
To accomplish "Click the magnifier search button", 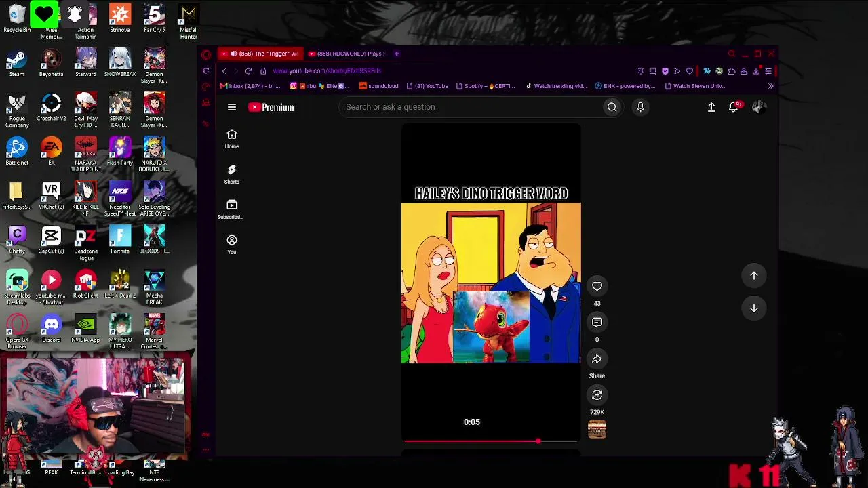I will tap(612, 107).
